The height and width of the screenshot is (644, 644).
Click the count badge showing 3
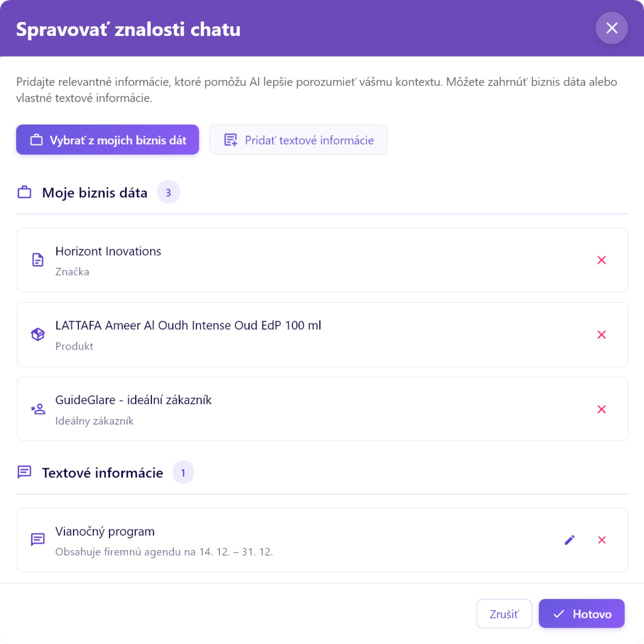point(168,192)
